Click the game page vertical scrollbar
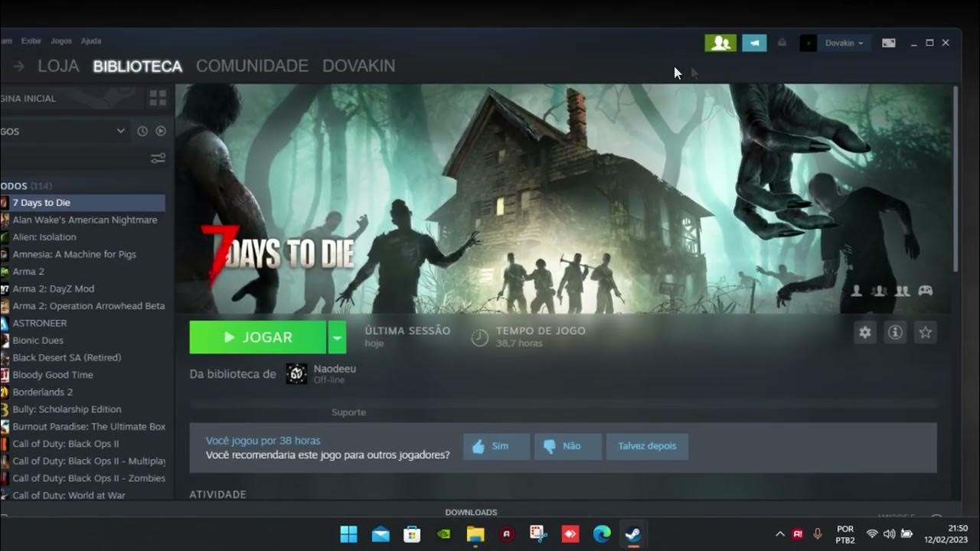 (955, 178)
